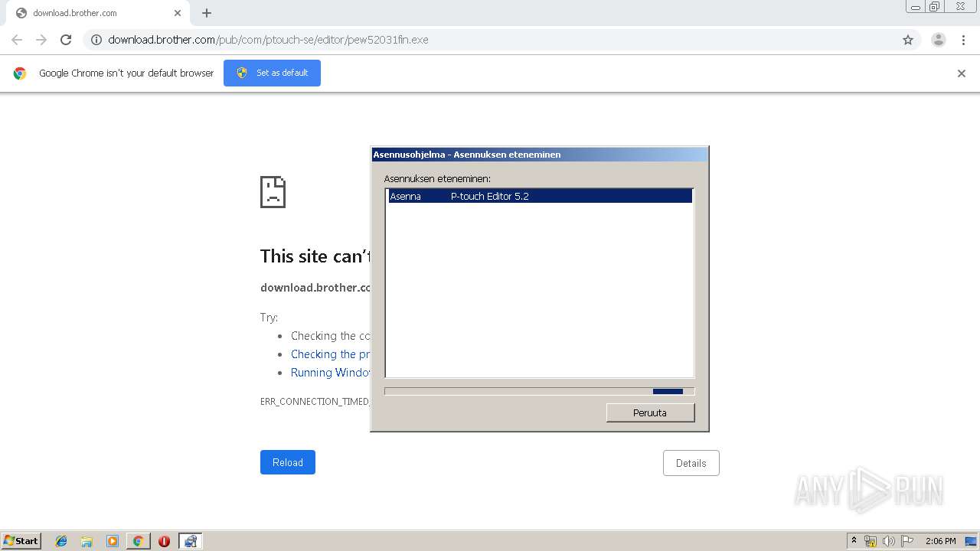Open the Opera browser taskbar icon
The image size is (980, 551).
[x=164, y=541]
